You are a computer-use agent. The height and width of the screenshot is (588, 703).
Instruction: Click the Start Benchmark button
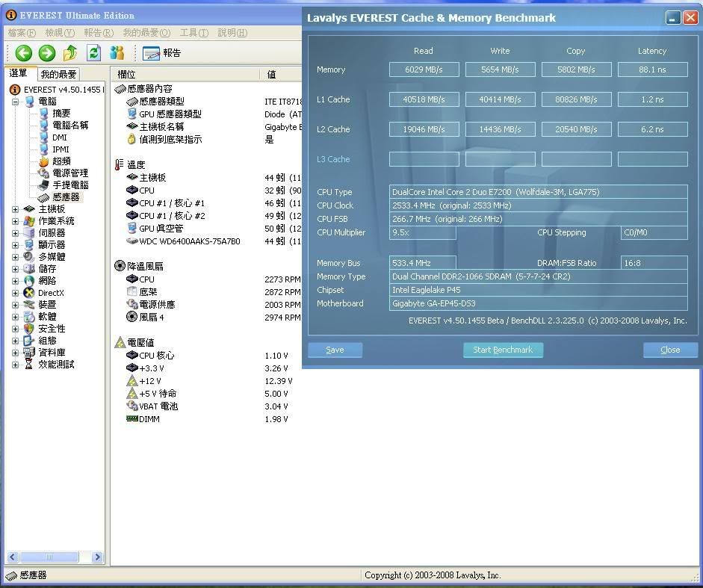pyautogui.click(x=503, y=350)
